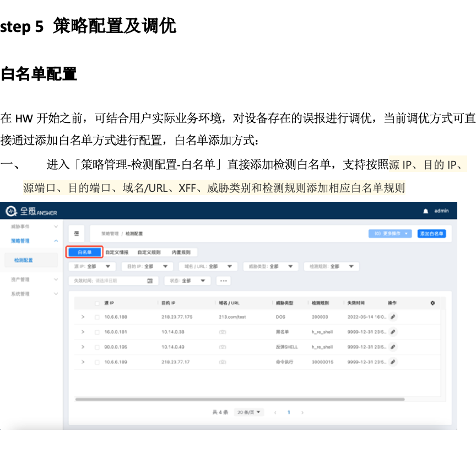
Task: Click the sidebar collapse menu icon
Action: click(77, 233)
